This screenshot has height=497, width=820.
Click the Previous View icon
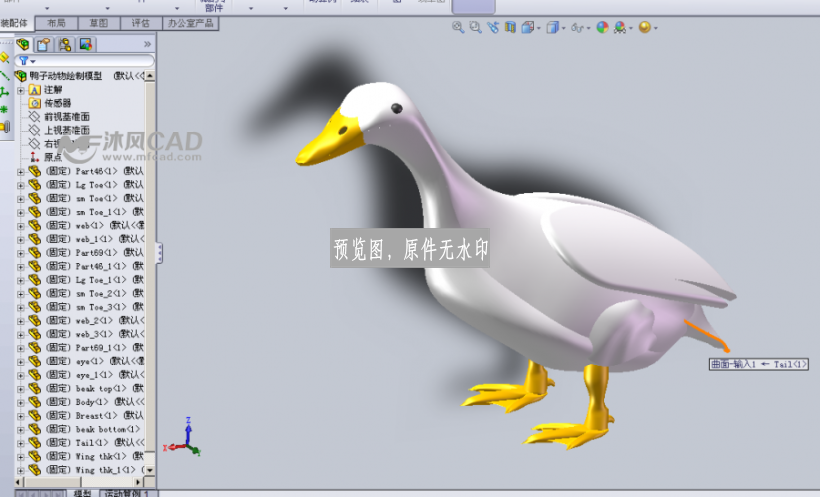493,27
